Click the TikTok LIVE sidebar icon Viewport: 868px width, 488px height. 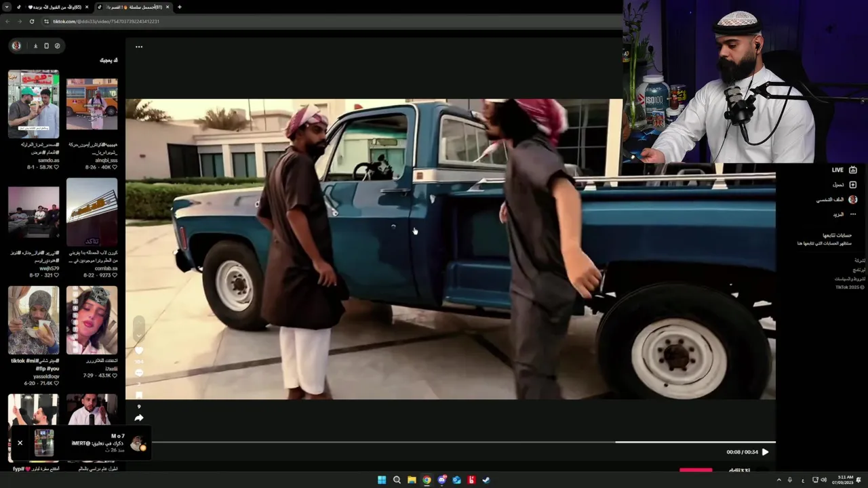853,170
